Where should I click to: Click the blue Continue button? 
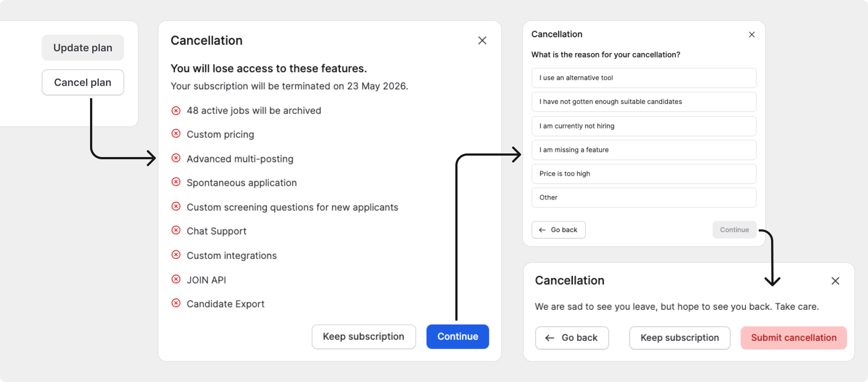[457, 336]
